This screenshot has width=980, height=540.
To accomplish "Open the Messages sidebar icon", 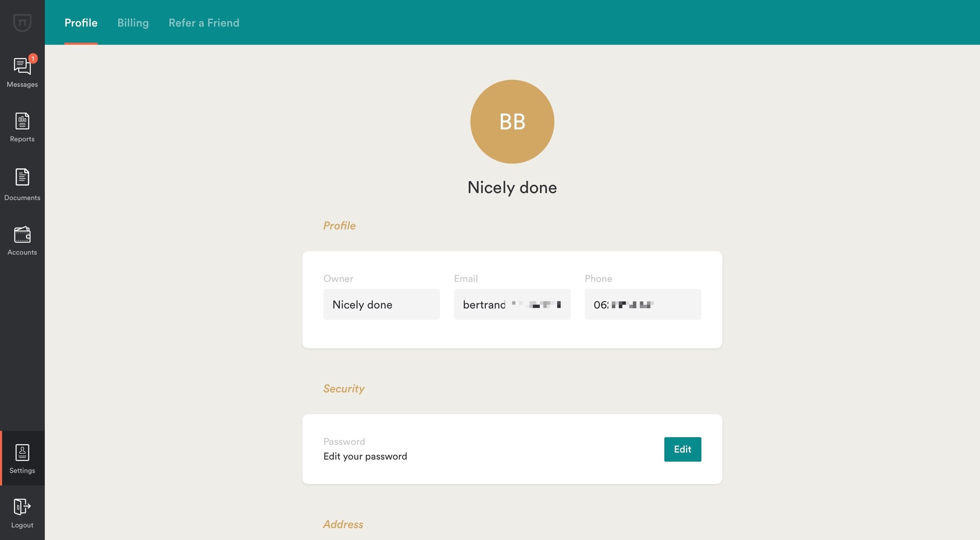I will 22,67.
